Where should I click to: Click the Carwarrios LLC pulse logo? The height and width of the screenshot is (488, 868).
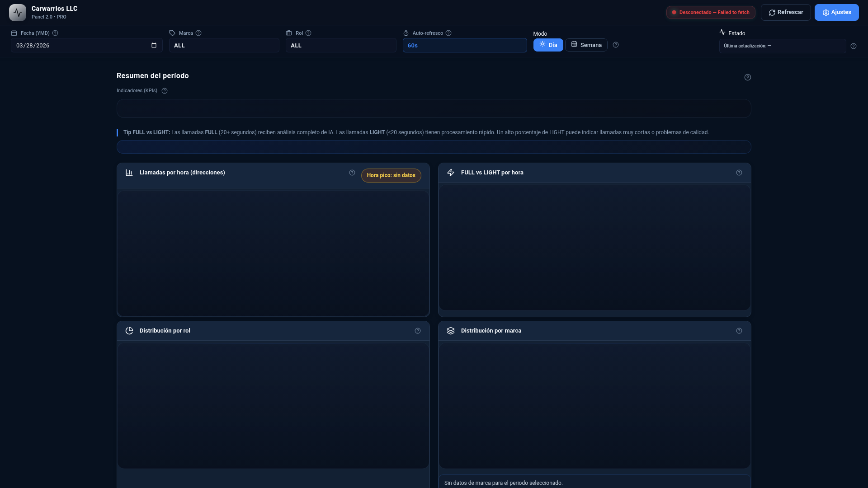coord(18,13)
